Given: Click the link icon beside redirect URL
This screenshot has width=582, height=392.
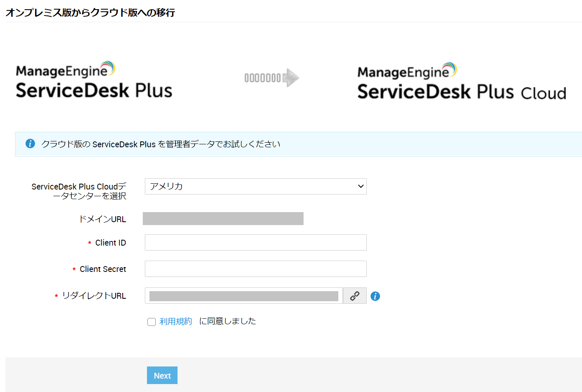Looking at the screenshot, I should [355, 296].
